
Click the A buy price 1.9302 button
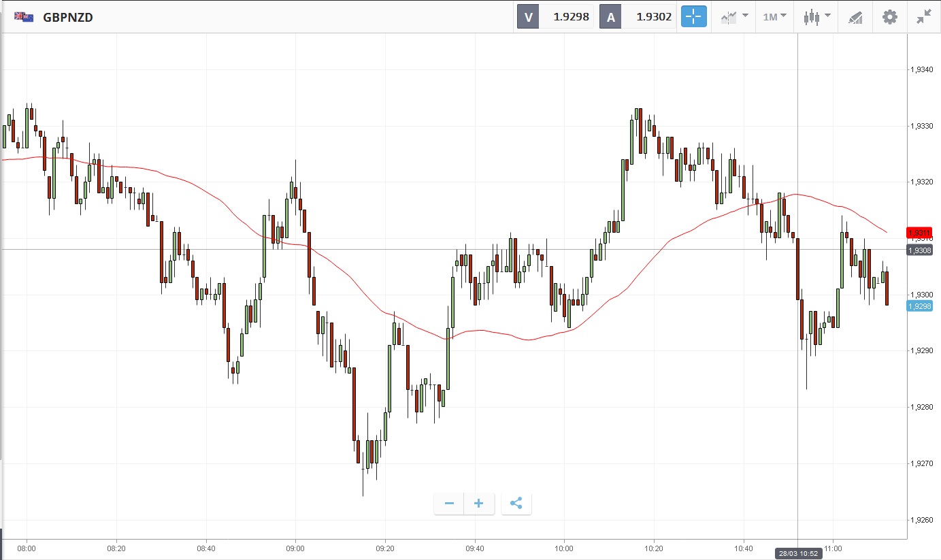pyautogui.click(x=638, y=17)
